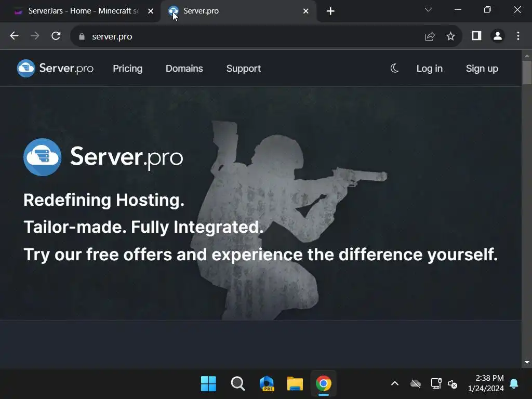Launch the Edge PRE browser icon
This screenshot has height=399, width=532.
click(267, 384)
